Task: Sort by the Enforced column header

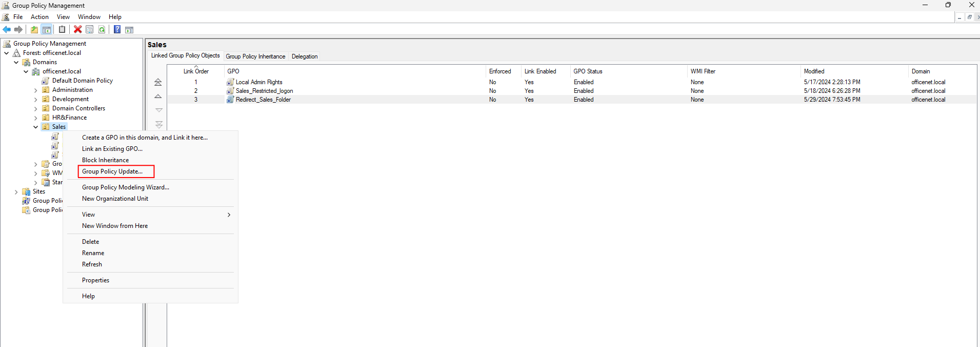Action: 503,71
